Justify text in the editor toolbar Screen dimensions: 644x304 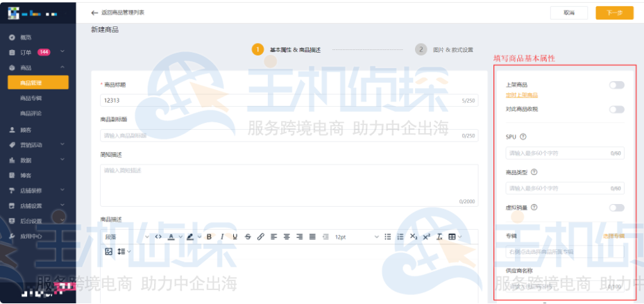[x=312, y=237]
